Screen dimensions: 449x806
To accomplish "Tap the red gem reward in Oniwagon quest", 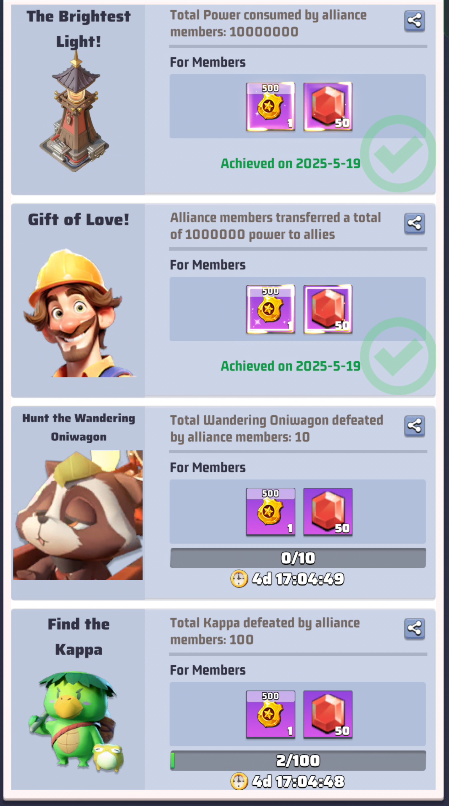I will coord(328,511).
